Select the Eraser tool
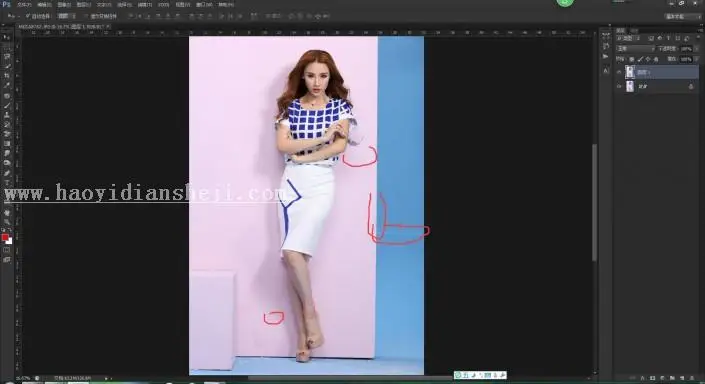This screenshot has height=384, width=705. click(7, 134)
